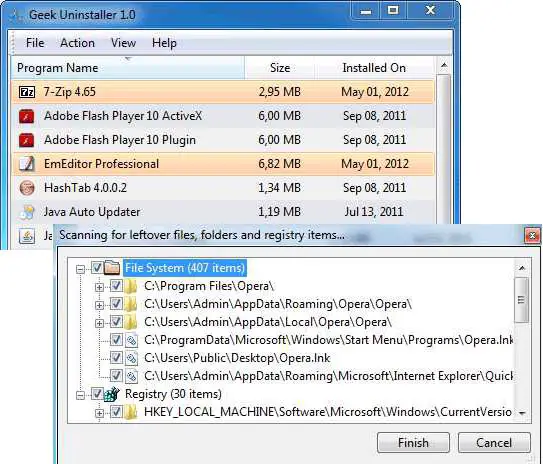The image size is (543, 464).
Task: Click the scroll-down arrow in leftovers tree
Action: click(x=522, y=413)
